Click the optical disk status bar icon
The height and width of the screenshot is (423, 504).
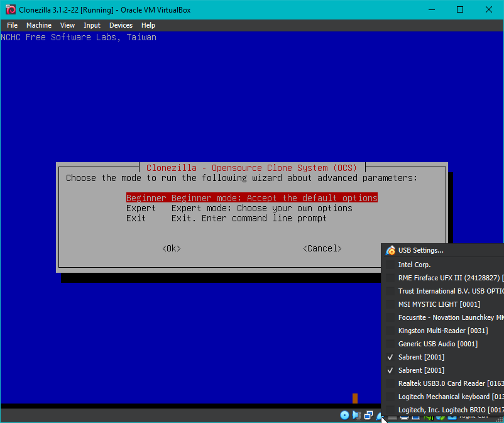(344, 415)
